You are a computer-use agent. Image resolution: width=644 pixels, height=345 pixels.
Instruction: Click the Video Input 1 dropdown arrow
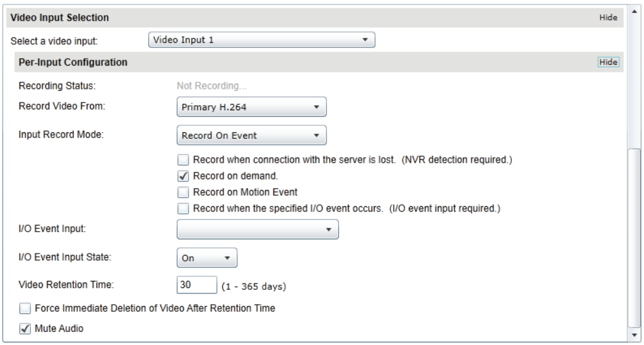point(365,40)
